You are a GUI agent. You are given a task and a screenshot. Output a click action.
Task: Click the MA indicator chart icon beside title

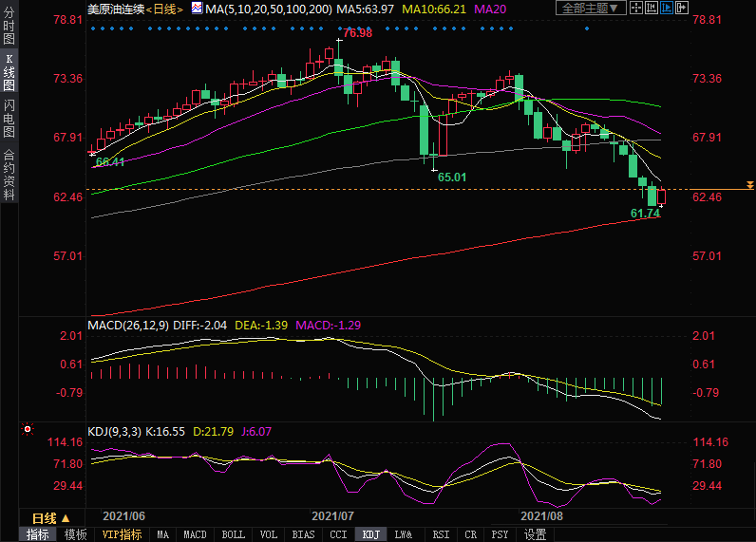197,9
